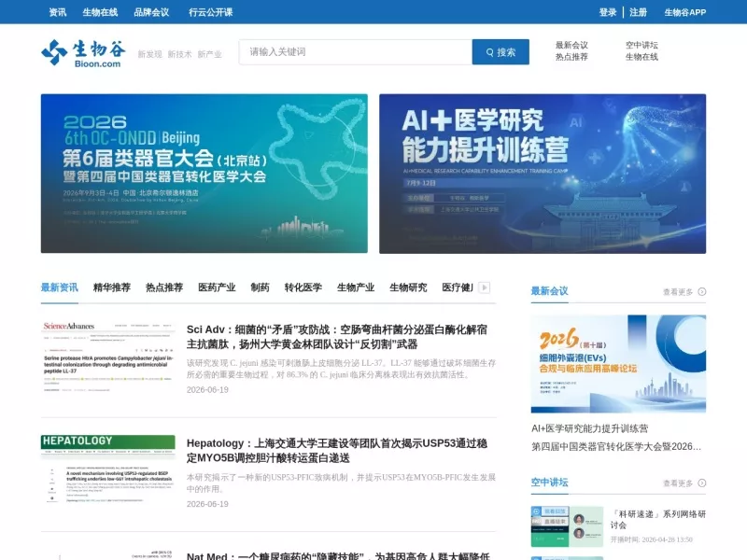Viewport: 747px width, 560px height.
Task: Click the circle arrow icon beside 空中讲坛 查看更多
Action: pos(702,483)
